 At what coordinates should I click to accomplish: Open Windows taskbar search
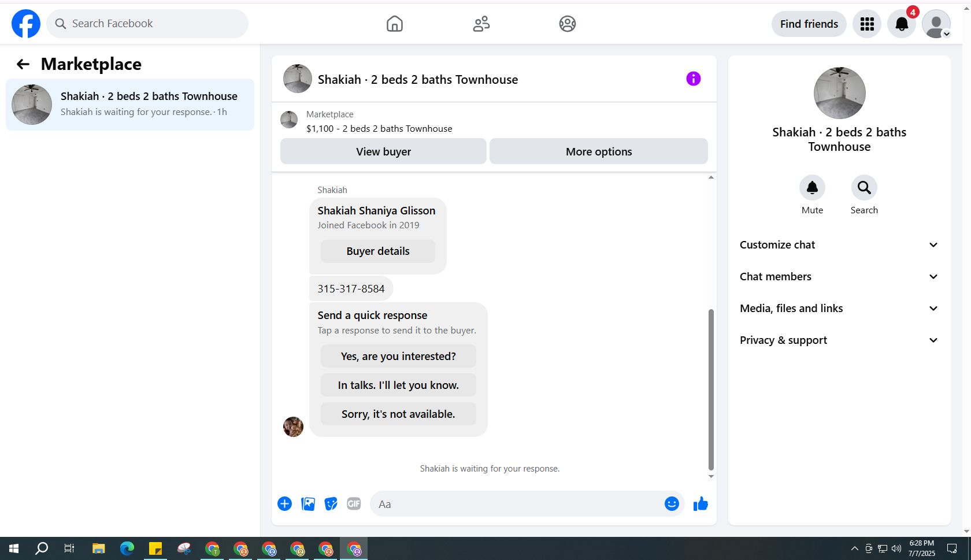click(x=42, y=548)
